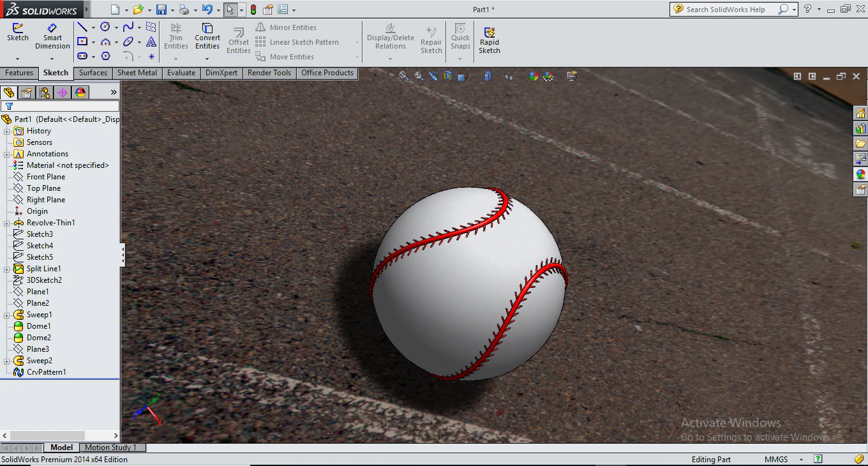Click the Sketch button in ribbon
This screenshot has width=868, height=466.
(x=18, y=33)
